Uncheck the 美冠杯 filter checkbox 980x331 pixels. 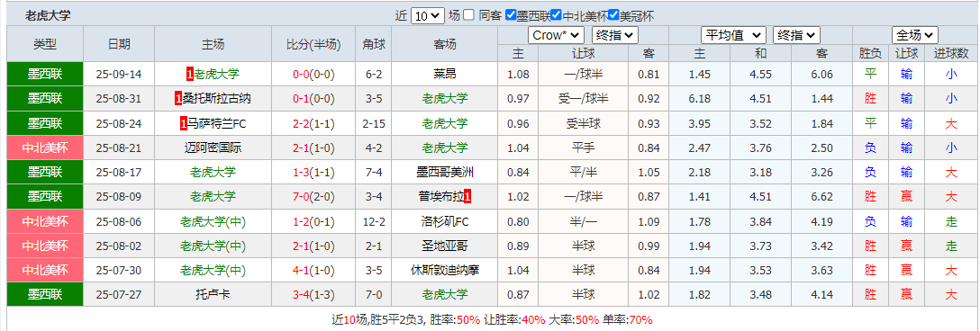pyautogui.click(x=613, y=15)
